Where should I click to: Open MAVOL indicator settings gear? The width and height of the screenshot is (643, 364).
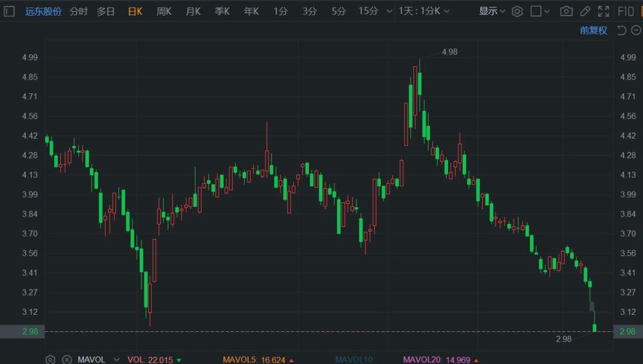coord(50,360)
